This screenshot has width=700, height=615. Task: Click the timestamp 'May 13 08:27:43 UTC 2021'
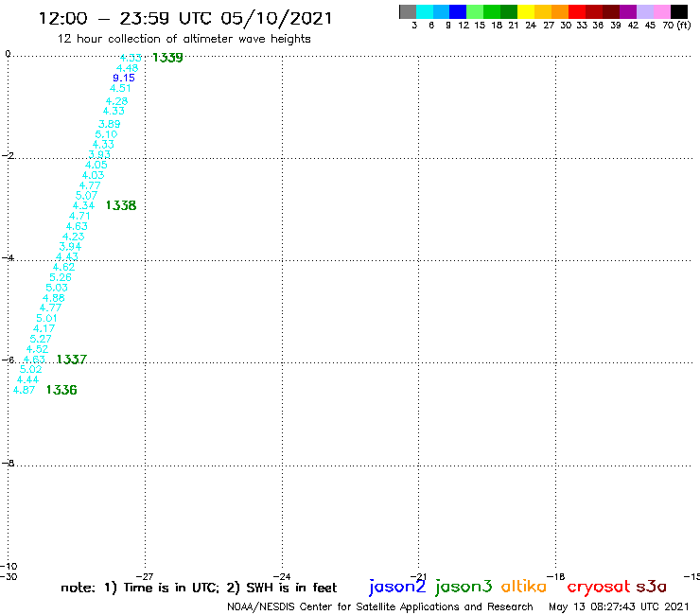point(619,606)
